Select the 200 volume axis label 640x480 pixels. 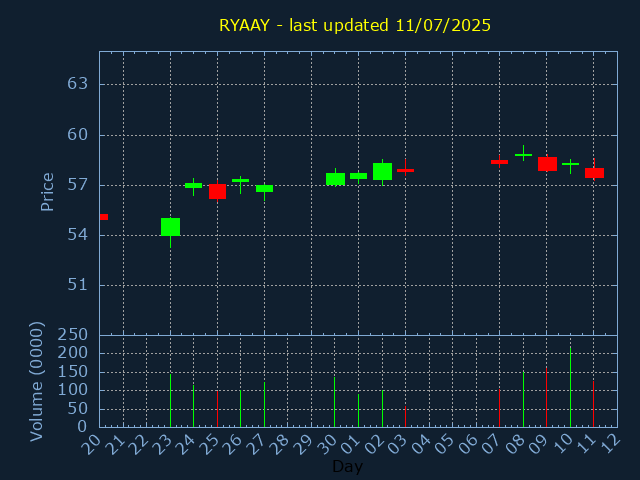click(73, 353)
